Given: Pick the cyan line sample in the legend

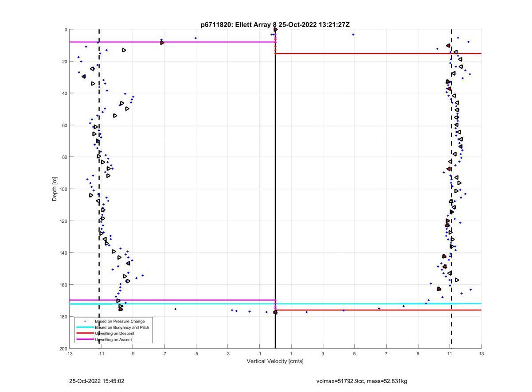Looking at the screenshot, I should pyautogui.click(x=85, y=327).
